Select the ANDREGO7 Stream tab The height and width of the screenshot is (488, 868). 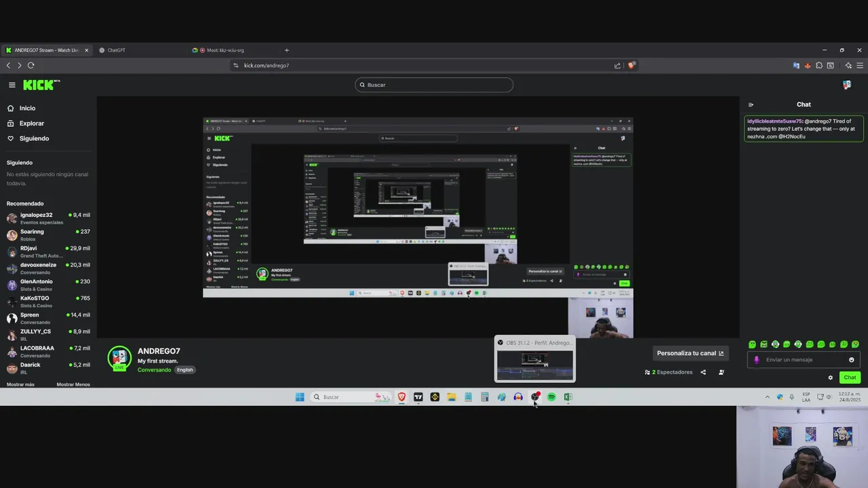[46, 50]
